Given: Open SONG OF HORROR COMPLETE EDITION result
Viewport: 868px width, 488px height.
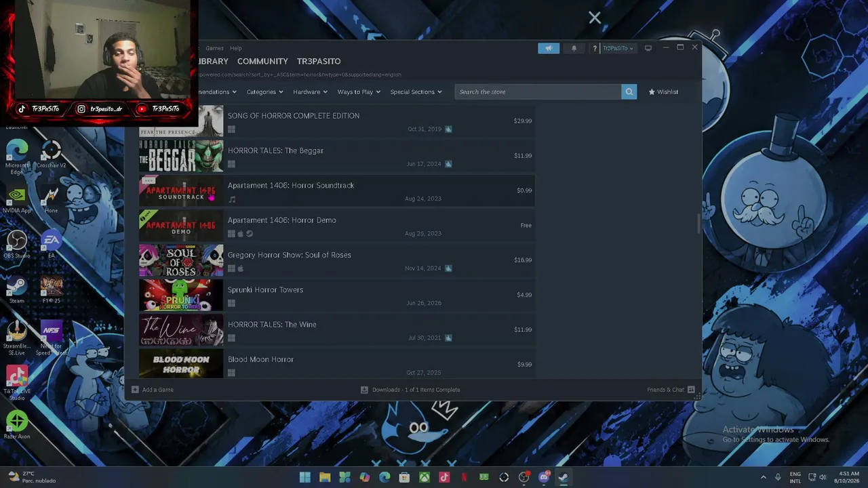Looking at the screenshot, I should [337, 121].
